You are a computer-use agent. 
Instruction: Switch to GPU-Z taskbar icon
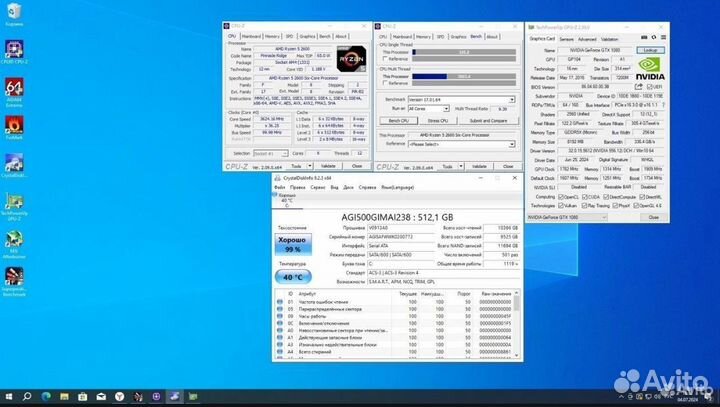click(193, 396)
